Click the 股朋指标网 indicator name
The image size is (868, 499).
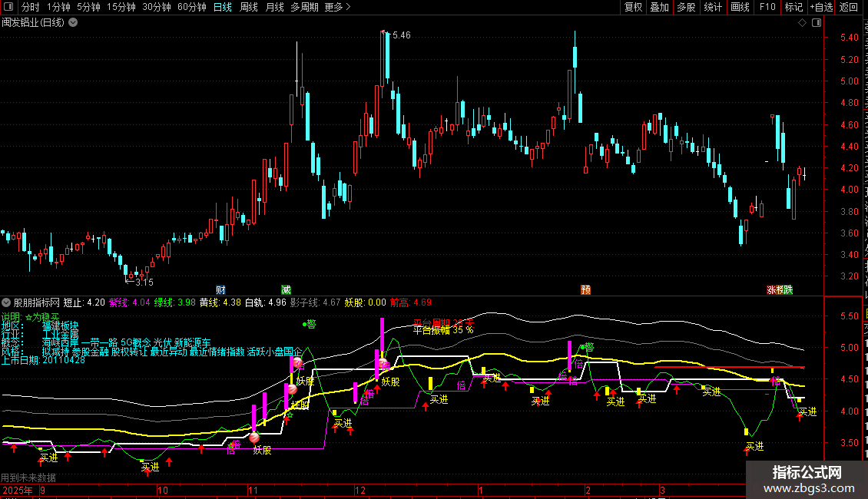pos(37,302)
